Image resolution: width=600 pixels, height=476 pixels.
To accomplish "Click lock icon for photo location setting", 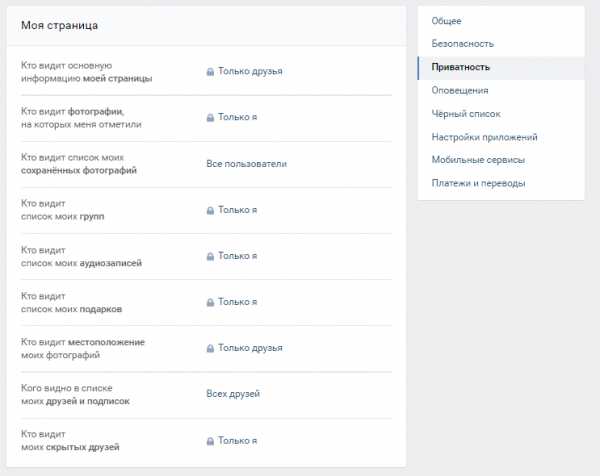I will click(210, 348).
